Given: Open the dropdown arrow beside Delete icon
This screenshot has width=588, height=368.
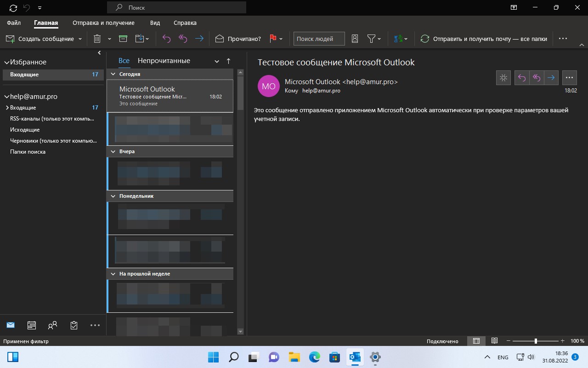Looking at the screenshot, I should [109, 39].
